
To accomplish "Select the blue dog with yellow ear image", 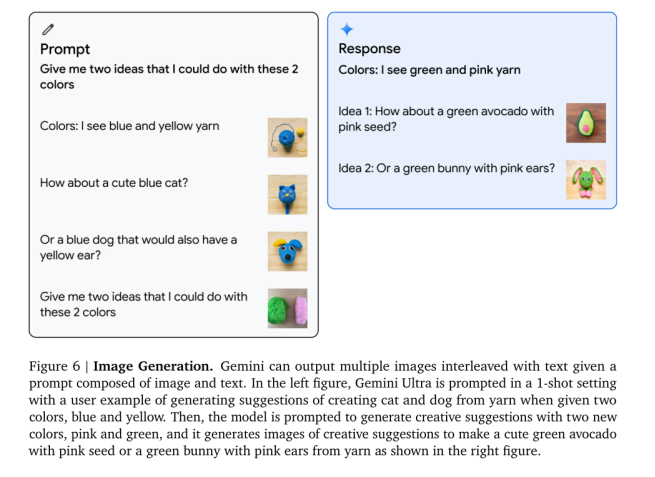I will click(287, 251).
